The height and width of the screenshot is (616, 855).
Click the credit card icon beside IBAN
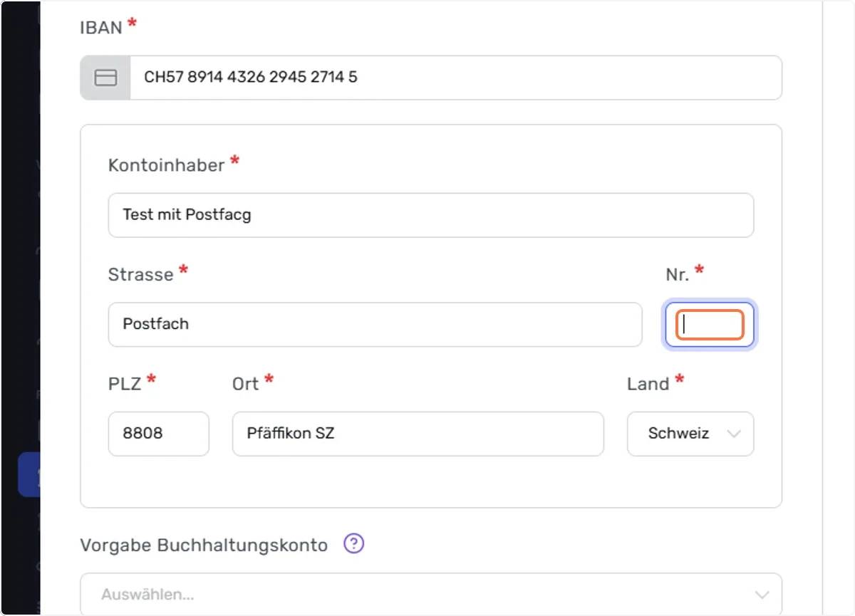105,78
